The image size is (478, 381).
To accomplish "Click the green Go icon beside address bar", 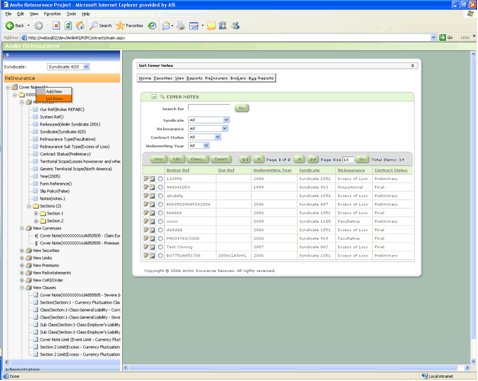I will pyautogui.click(x=442, y=37).
